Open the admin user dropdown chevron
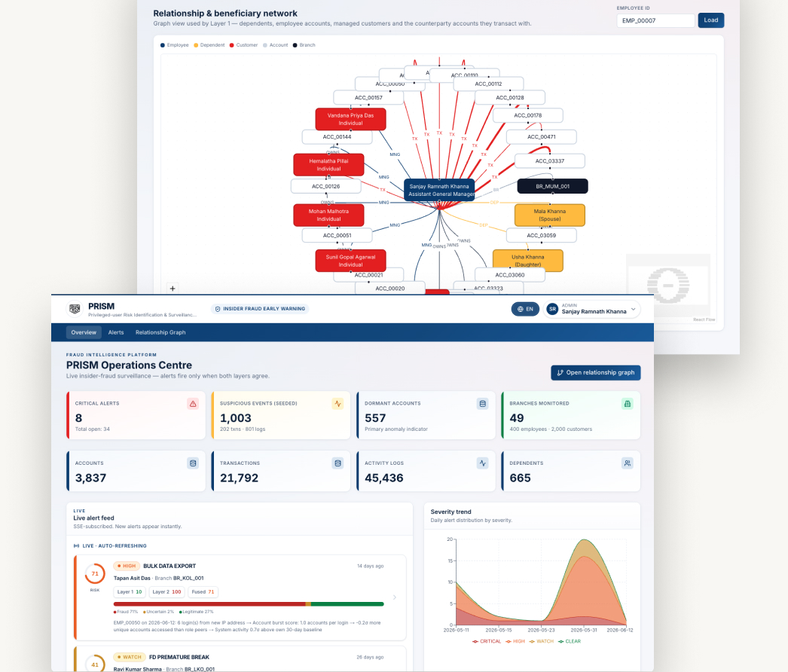 [x=634, y=309]
